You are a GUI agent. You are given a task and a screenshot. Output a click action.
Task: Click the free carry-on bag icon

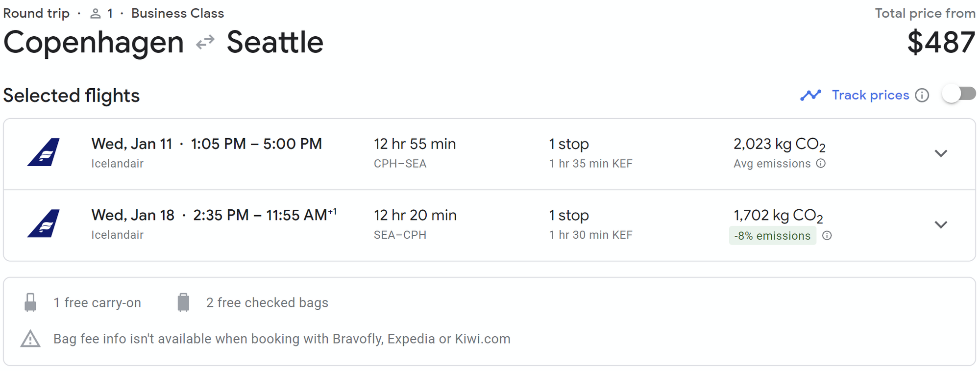pos(30,302)
